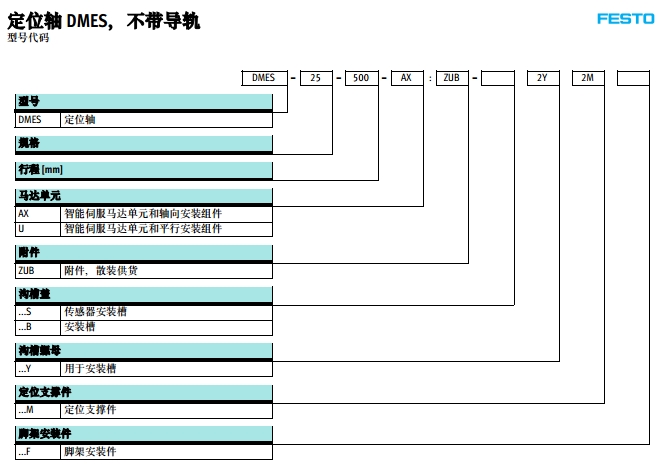Click the 行程 [mm] section header
Screen dimensions: 664x471
click(144, 170)
